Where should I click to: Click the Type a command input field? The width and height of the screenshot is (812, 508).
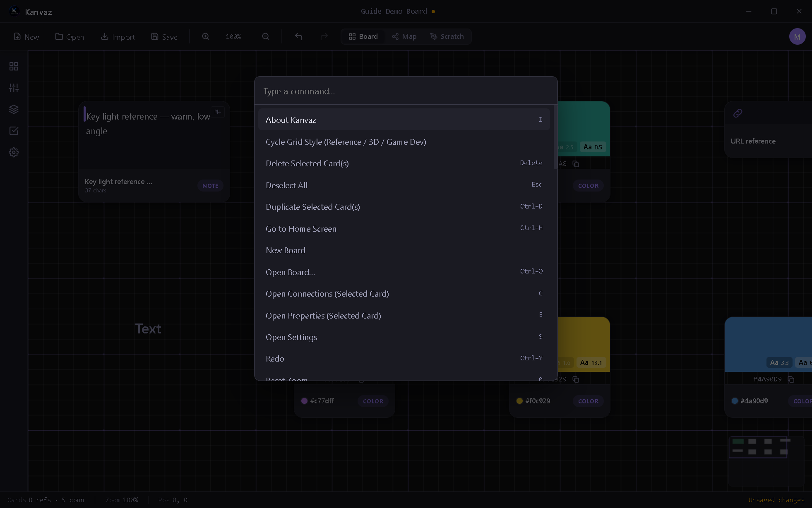(x=406, y=91)
